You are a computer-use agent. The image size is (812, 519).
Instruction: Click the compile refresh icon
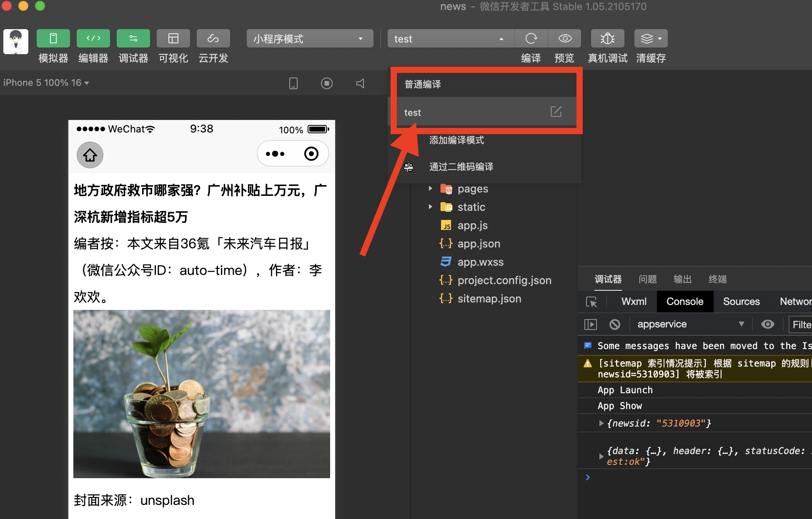[x=531, y=39]
